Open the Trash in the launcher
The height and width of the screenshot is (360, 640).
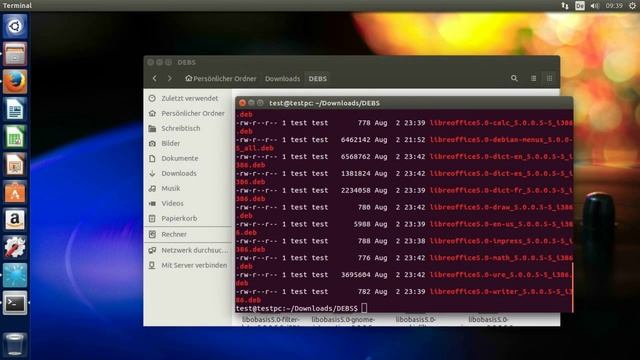click(15, 344)
